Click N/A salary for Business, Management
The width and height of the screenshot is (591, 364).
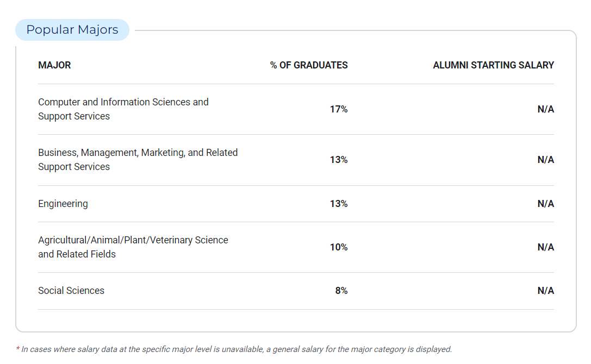click(x=545, y=160)
